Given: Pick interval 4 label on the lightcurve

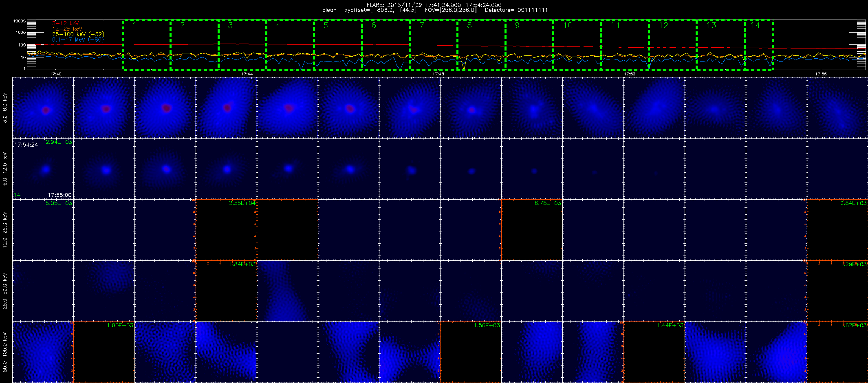Looking at the screenshot, I should tap(278, 25).
